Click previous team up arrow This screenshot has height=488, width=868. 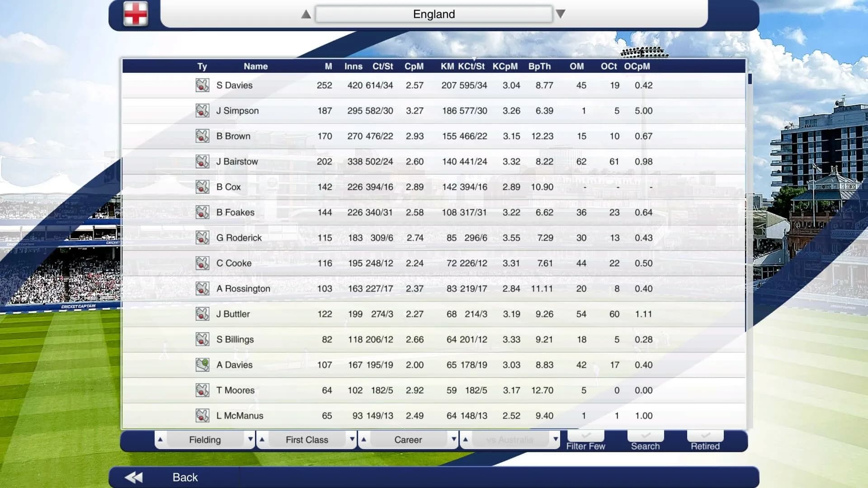306,14
